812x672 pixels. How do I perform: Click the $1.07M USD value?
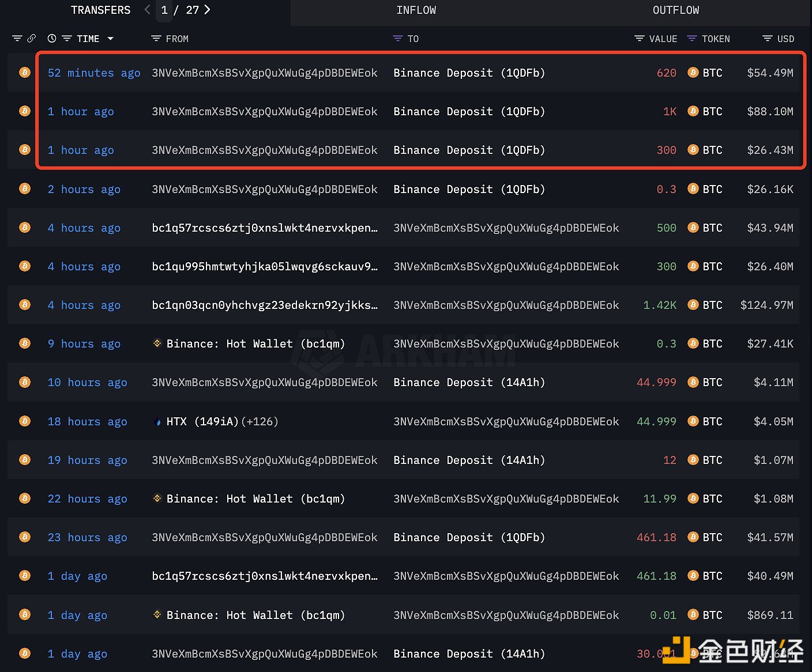(773, 460)
